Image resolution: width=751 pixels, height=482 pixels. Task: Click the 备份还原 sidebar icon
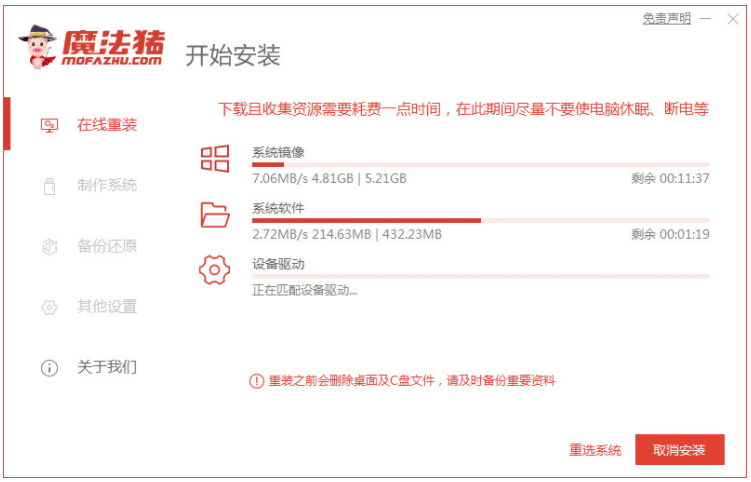click(49, 246)
